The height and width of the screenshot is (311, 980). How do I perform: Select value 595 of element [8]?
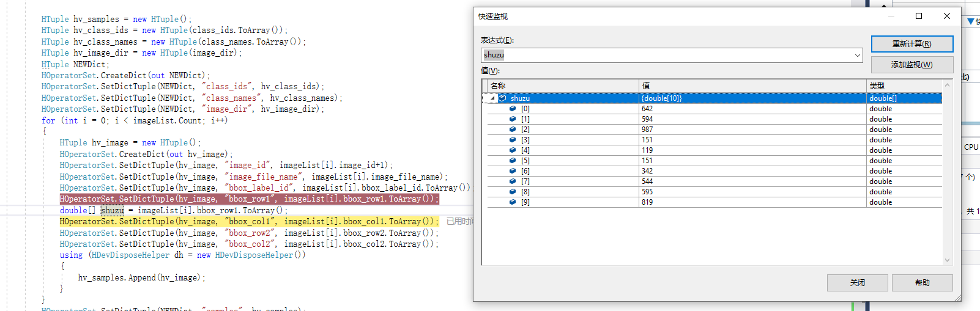tap(647, 192)
